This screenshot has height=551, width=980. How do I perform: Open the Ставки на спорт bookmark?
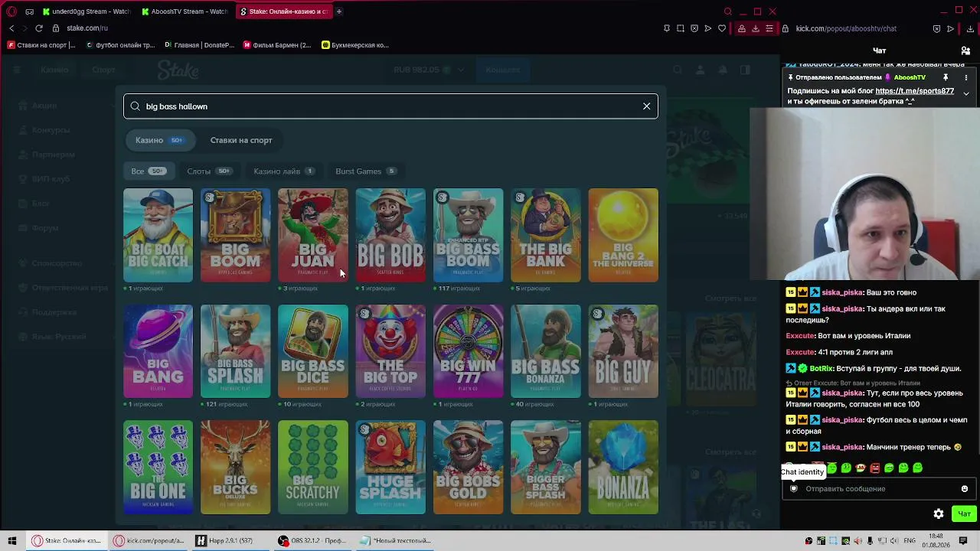coord(41,45)
